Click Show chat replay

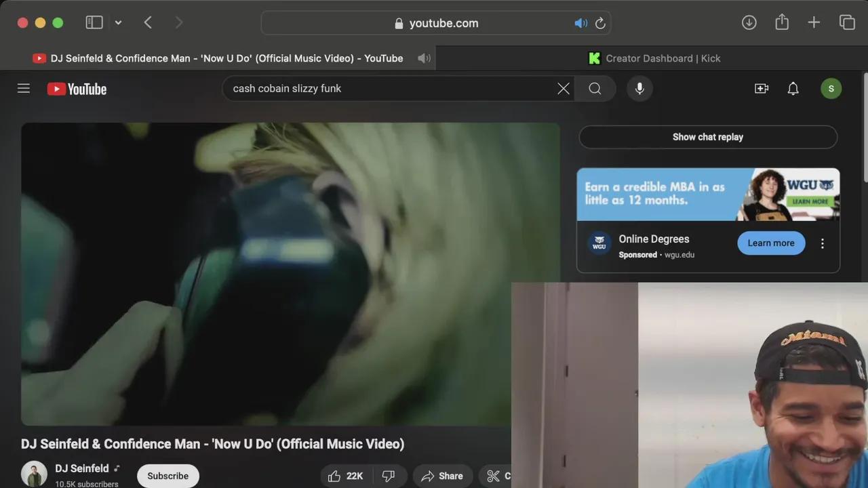(x=708, y=137)
